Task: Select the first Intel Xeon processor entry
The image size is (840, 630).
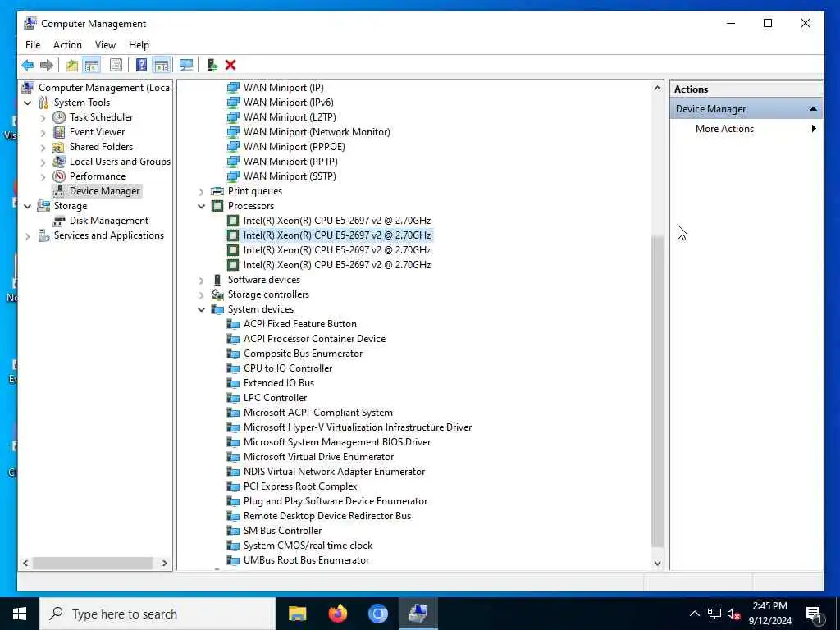Action: coord(337,221)
